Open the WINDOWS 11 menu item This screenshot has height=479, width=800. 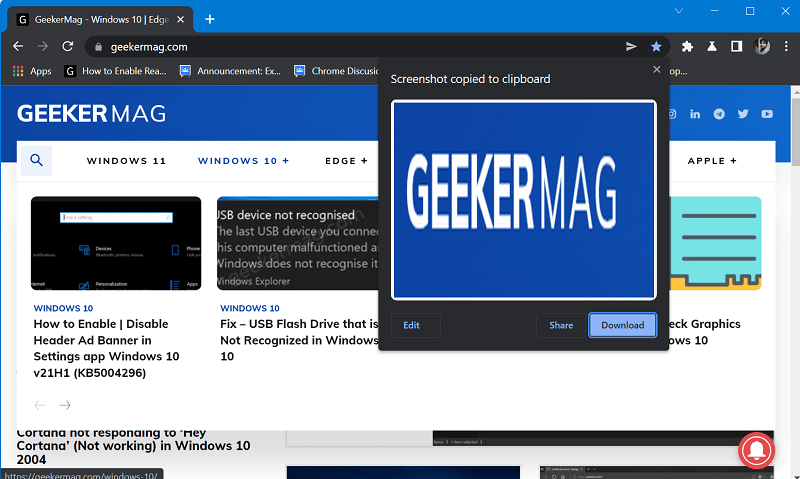pos(127,161)
